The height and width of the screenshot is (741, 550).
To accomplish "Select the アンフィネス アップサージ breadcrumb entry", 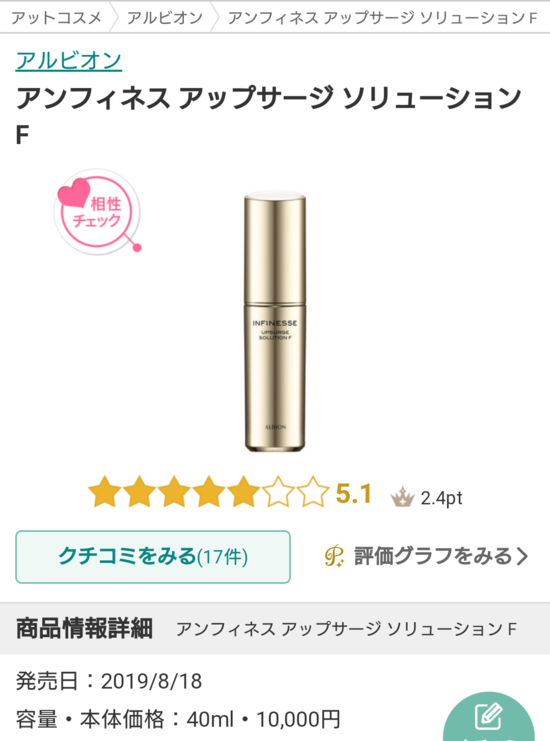I will click(x=382, y=18).
